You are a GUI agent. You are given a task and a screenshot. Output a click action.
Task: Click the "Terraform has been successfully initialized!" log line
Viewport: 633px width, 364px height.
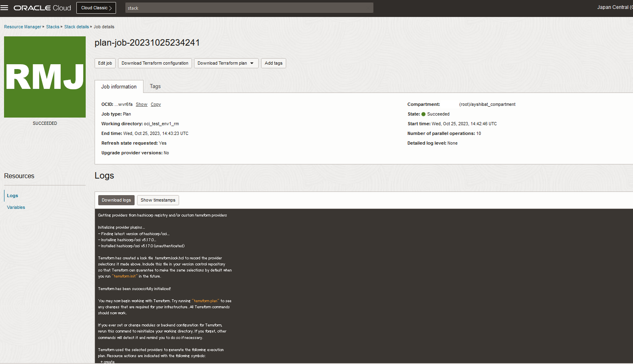pyautogui.click(x=134, y=289)
